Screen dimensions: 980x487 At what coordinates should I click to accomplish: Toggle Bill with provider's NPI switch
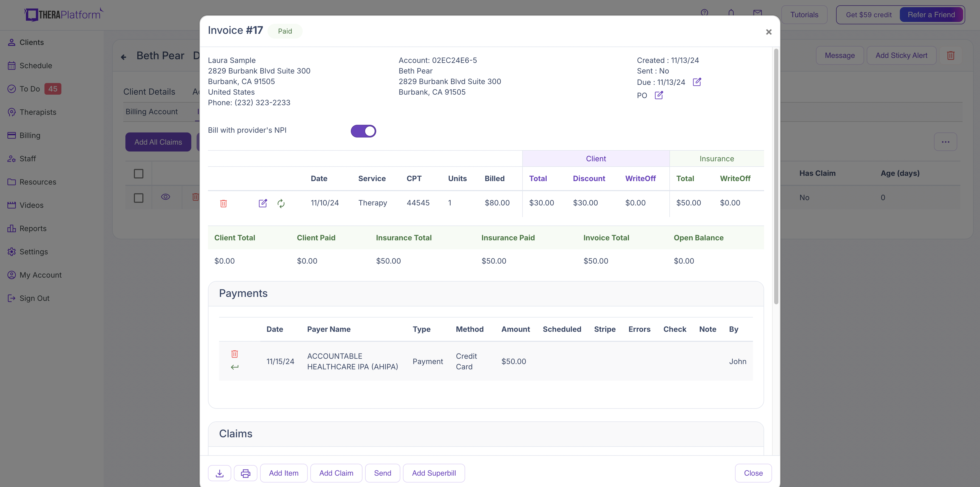pyautogui.click(x=363, y=131)
